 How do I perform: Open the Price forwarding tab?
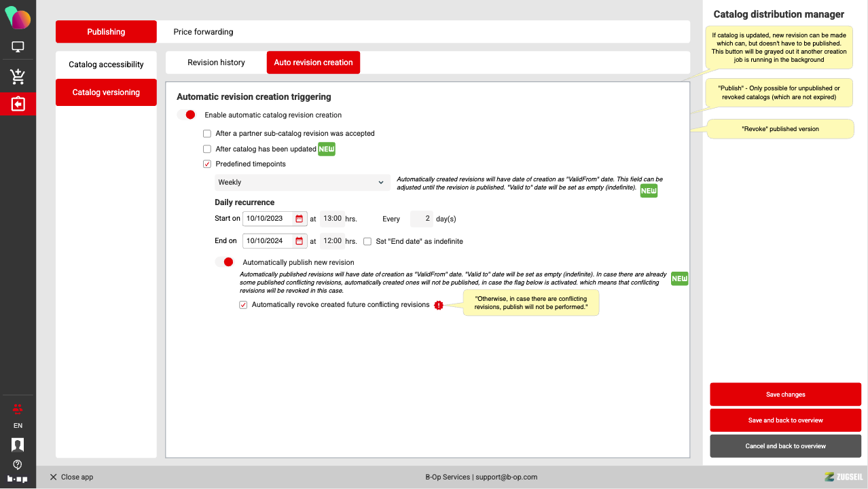(x=203, y=32)
